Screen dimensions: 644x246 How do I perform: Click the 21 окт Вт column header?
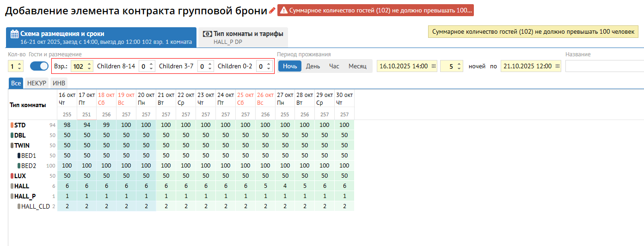[166, 99]
